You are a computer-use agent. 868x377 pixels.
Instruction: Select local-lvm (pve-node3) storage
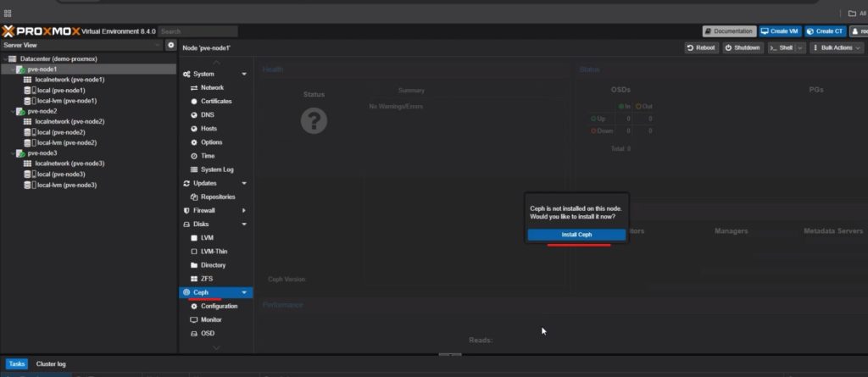(66, 185)
